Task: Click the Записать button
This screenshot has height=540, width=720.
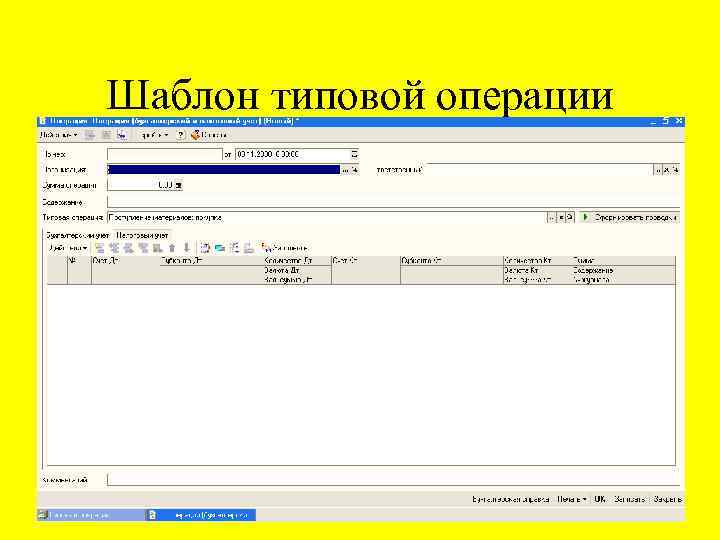Action: (629, 499)
